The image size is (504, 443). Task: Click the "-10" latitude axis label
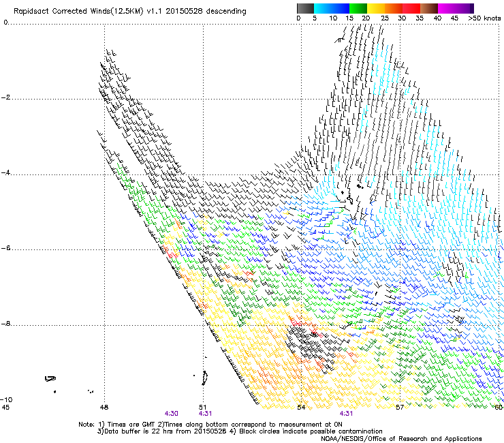click(x=6, y=399)
